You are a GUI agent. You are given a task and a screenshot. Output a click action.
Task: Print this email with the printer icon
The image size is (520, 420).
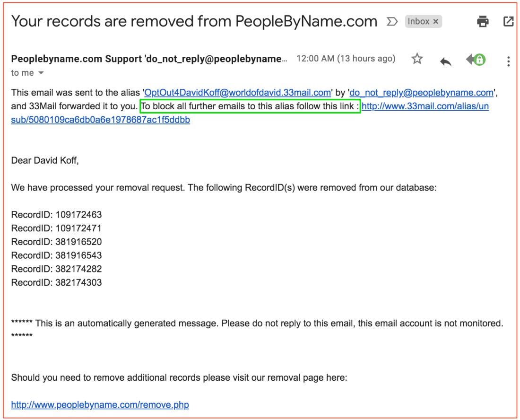coord(483,22)
